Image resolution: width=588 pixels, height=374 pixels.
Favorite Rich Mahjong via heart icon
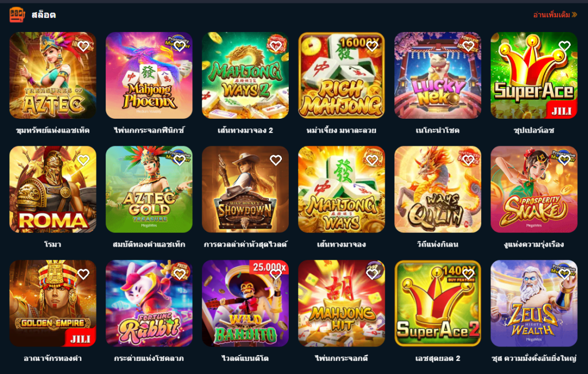(x=372, y=46)
